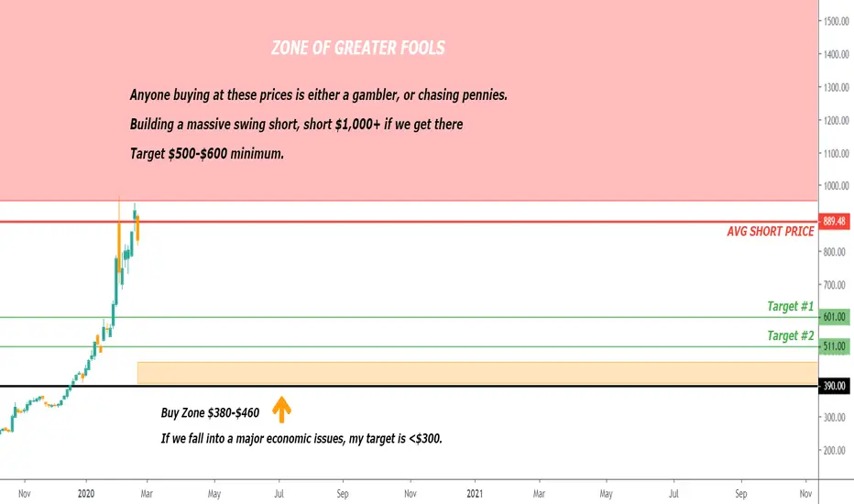Select the Buy Zone $380-$460 annotation

(210, 413)
